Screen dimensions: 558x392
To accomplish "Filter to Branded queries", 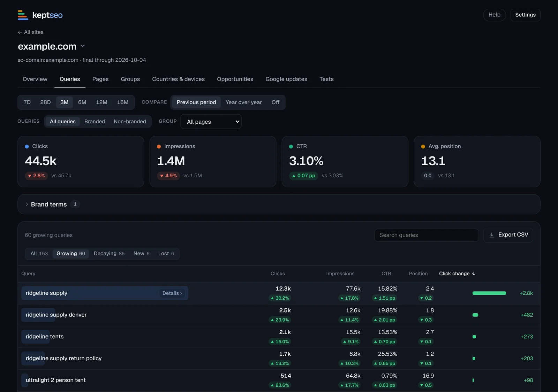I will (95, 122).
